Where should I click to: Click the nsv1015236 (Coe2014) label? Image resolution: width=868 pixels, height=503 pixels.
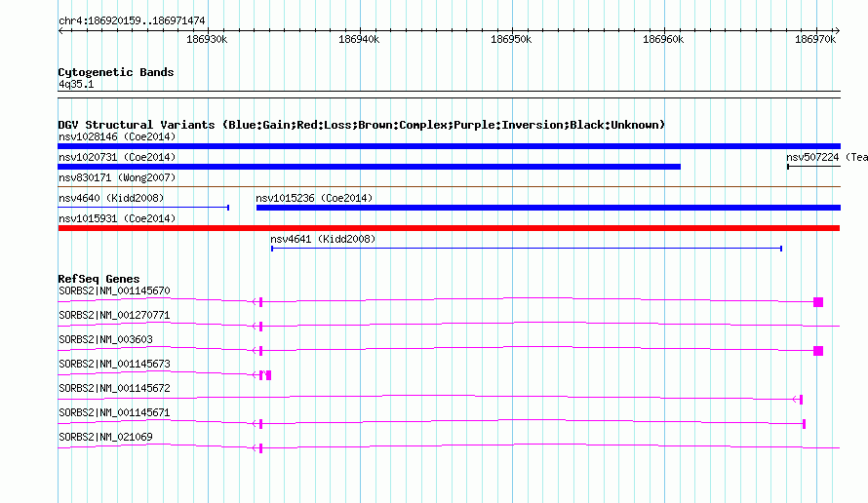(x=314, y=198)
